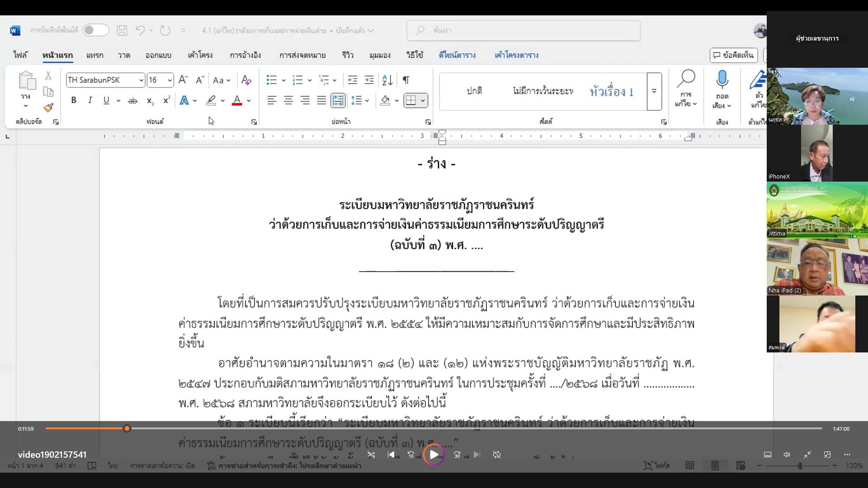
Task: Click the Numbering list icon
Action: click(297, 80)
